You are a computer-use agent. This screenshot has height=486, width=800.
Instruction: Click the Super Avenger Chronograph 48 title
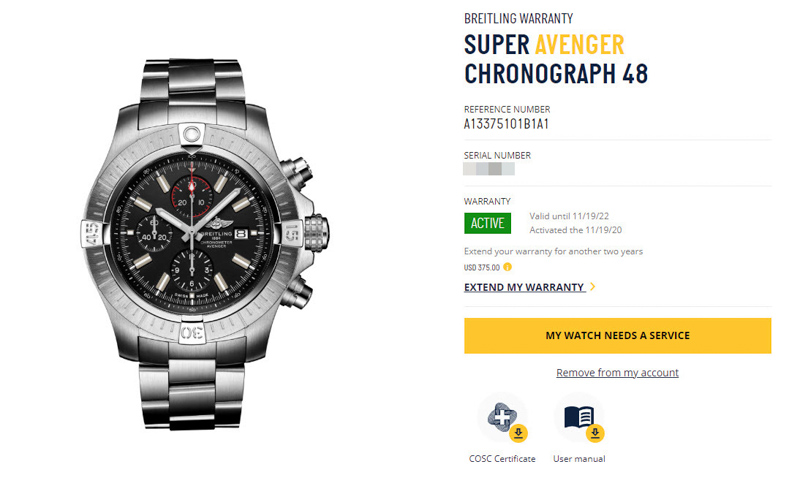coord(556,59)
